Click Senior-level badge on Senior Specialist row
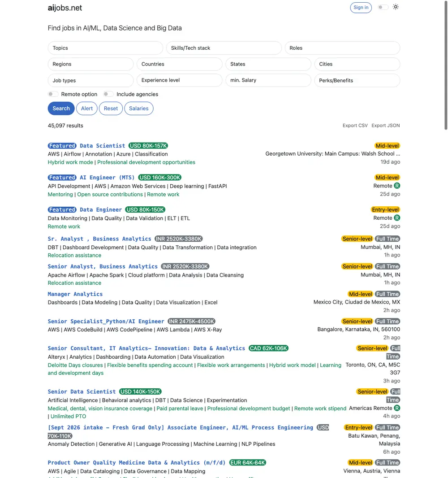Viewport: 448px width, 478px height. tap(357, 322)
